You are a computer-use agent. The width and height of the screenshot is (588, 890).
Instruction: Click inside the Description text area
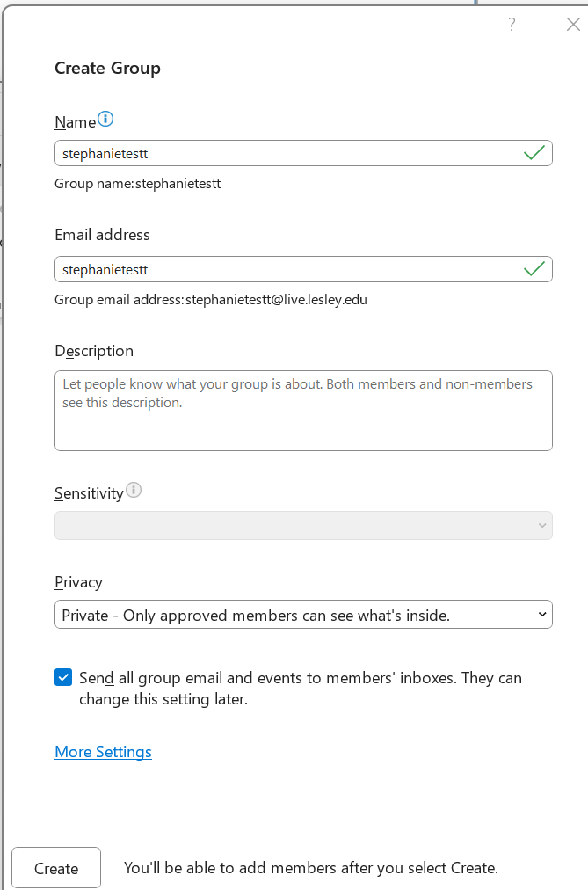click(x=303, y=411)
